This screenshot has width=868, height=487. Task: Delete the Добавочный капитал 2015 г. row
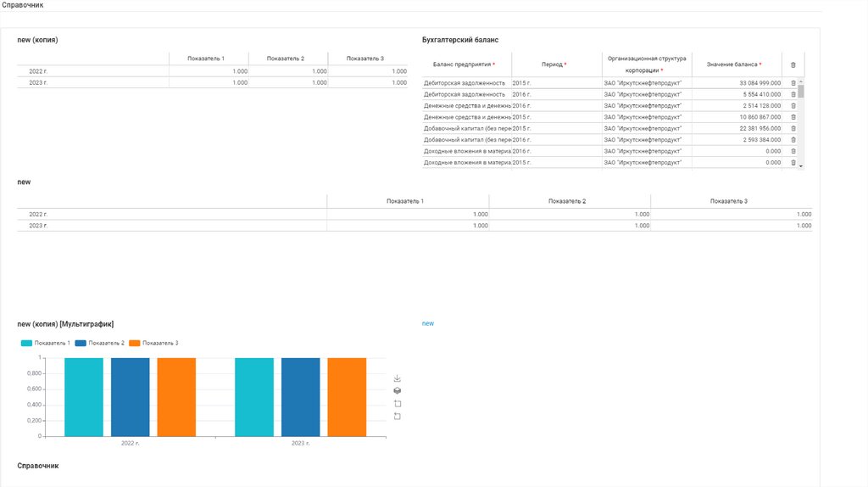(x=793, y=128)
